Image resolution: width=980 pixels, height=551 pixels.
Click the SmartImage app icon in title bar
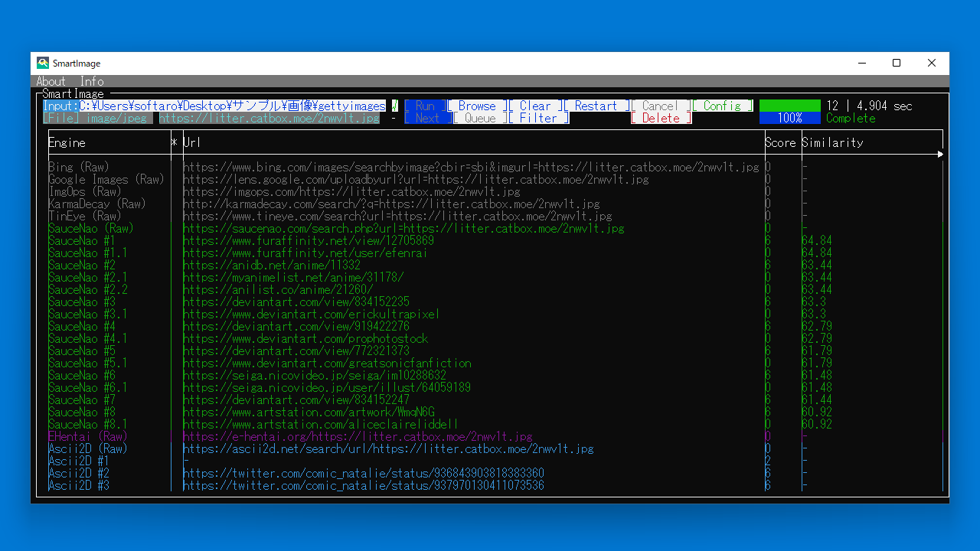pyautogui.click(x=43, y=63)
